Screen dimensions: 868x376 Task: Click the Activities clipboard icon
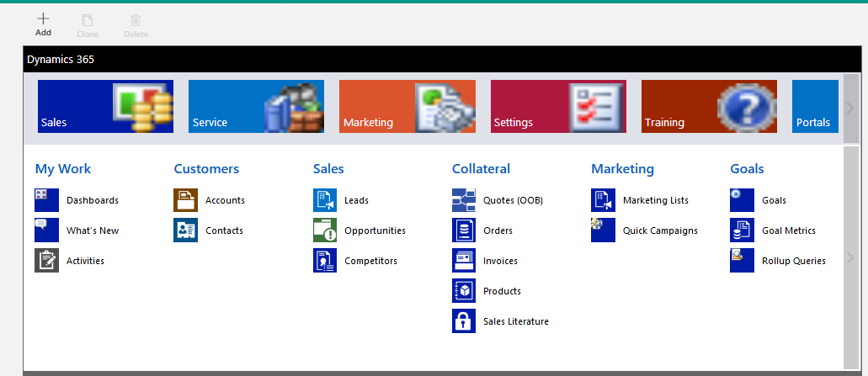tap(46, 261)
